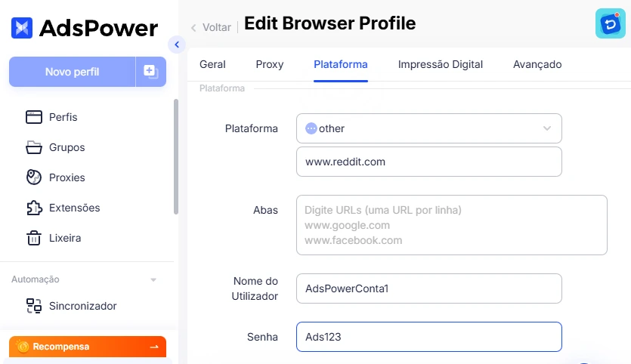Click the Senha password field
The width and height of the screenshot is (631, 364).
click(x=428, y=337)
